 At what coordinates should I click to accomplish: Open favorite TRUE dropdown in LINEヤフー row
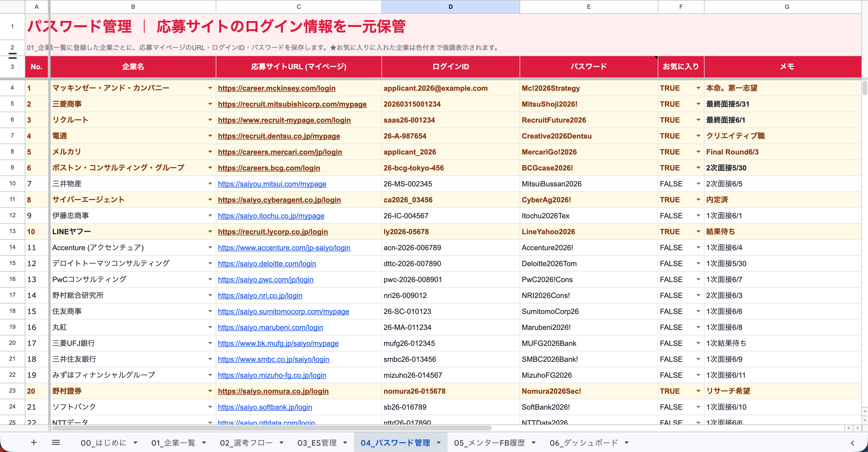698,231
